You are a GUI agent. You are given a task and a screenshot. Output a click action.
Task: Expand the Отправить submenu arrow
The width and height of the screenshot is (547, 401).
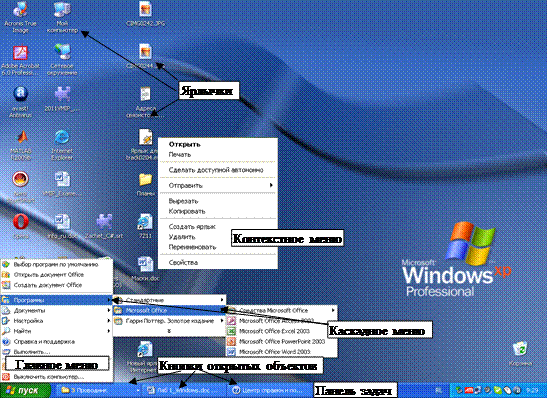[271, 185]
